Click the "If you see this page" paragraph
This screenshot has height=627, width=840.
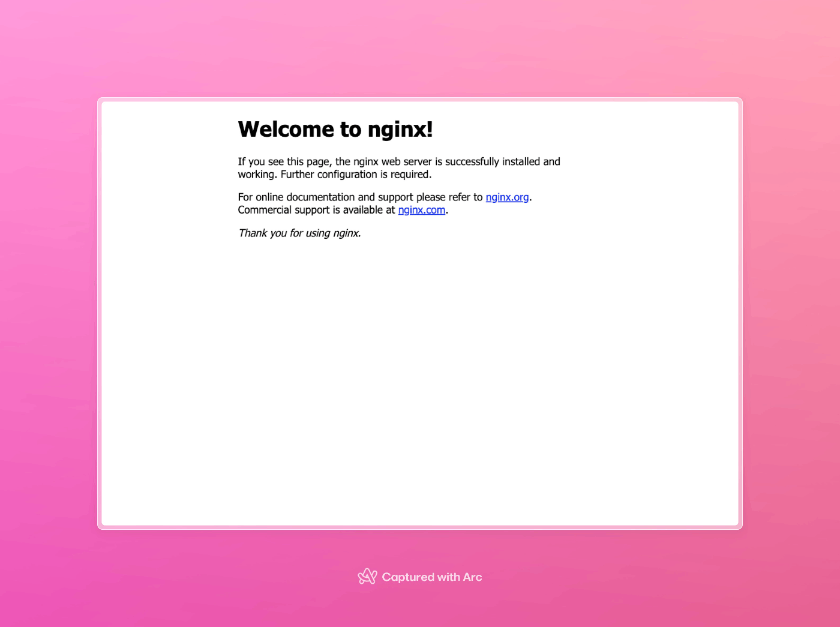399,168
